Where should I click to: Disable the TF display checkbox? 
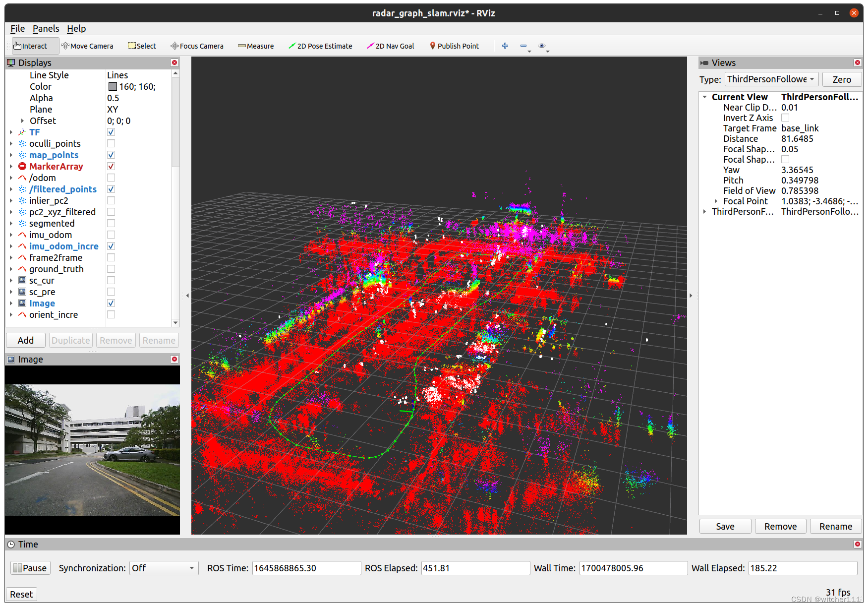(111, 132)
